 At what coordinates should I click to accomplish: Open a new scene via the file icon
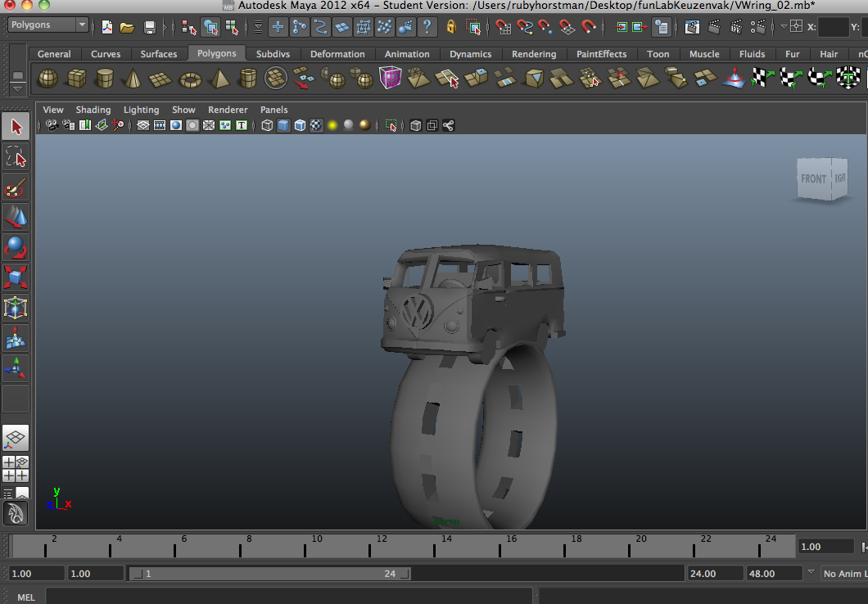(x=106, y=27)
